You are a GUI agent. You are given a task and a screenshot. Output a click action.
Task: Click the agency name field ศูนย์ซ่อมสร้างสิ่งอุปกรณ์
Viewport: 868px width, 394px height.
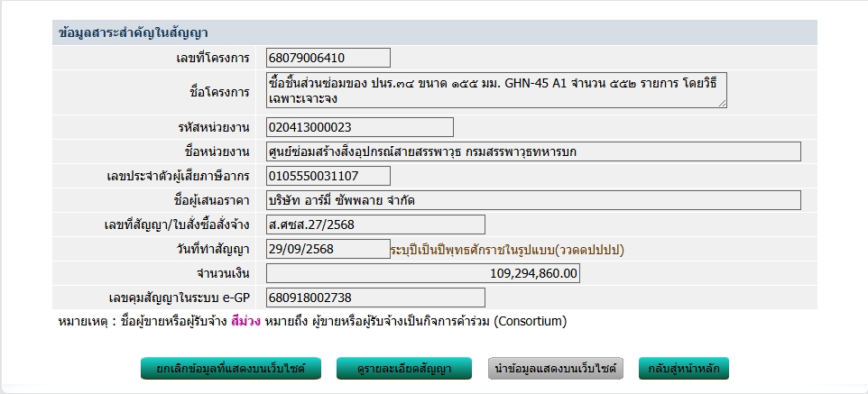[x=533, y=151]
